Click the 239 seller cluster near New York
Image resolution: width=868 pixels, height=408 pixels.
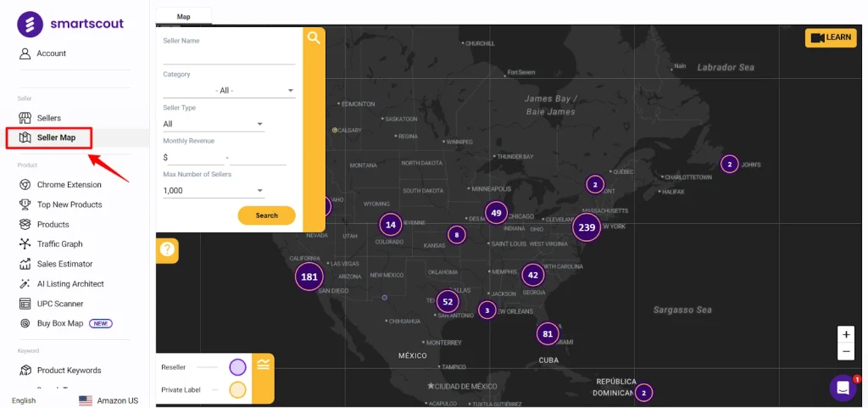click(587, 227)
